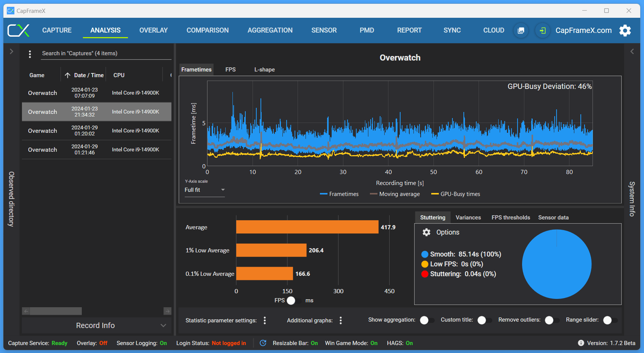The image size is (644, 353).
Task: Click the 1% Low Average bar
Action: point(271,250)
